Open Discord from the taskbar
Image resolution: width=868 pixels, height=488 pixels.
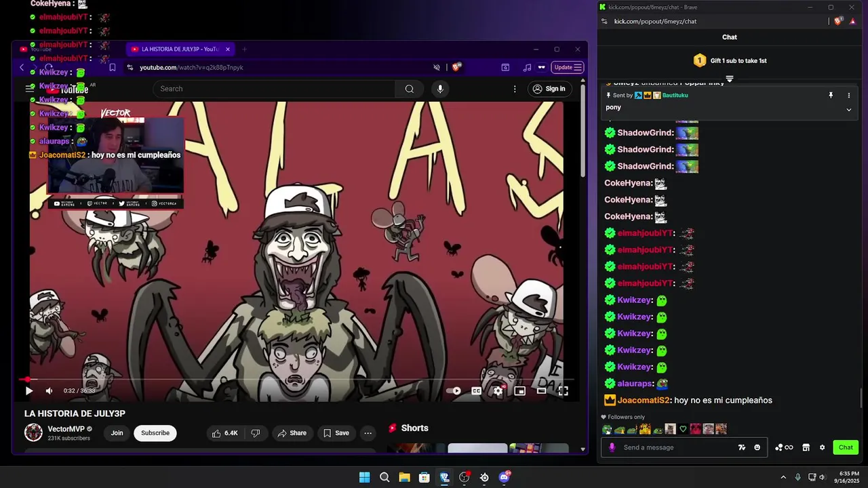[x=504, y=477]
